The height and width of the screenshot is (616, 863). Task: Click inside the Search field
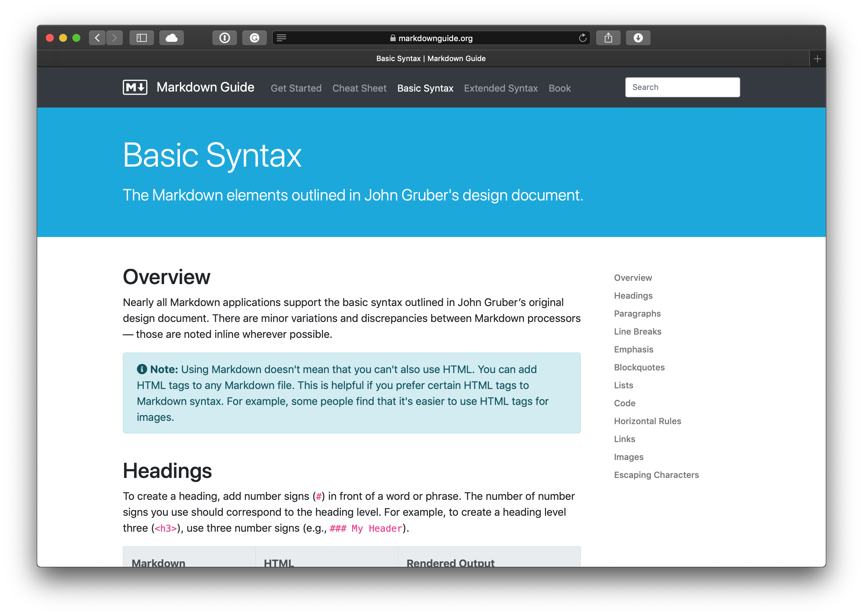click(x=682, y=87)
